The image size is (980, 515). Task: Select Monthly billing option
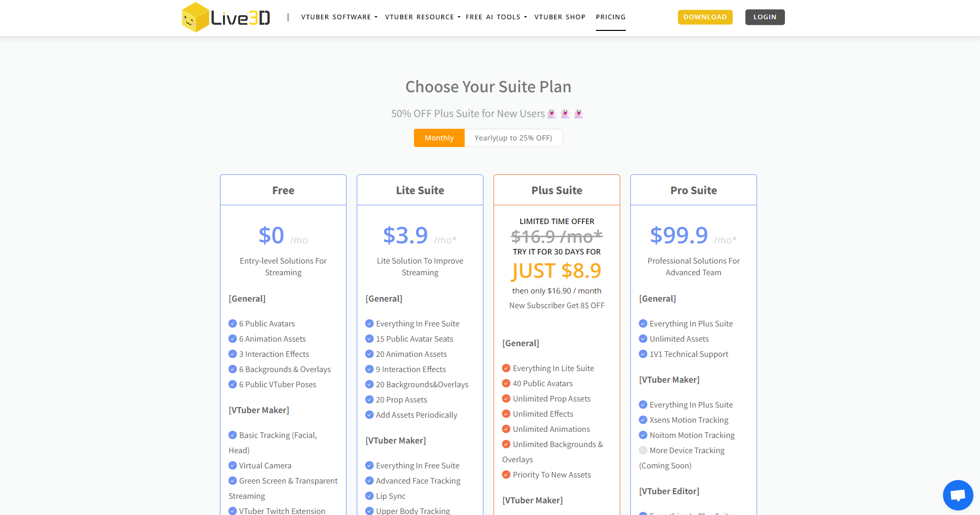(439, 138)
